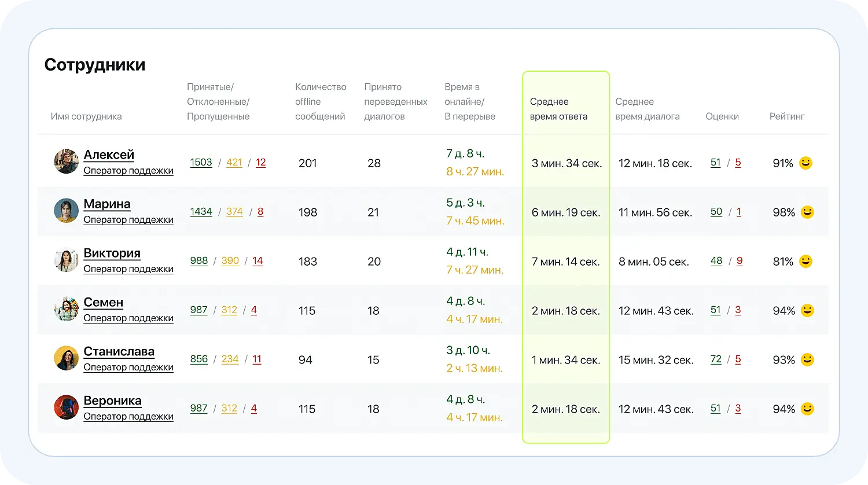This screenshot has height=485, width=868.
Task: Click smiley emoji next to 91% rating
Action: (x=806, y=163)
